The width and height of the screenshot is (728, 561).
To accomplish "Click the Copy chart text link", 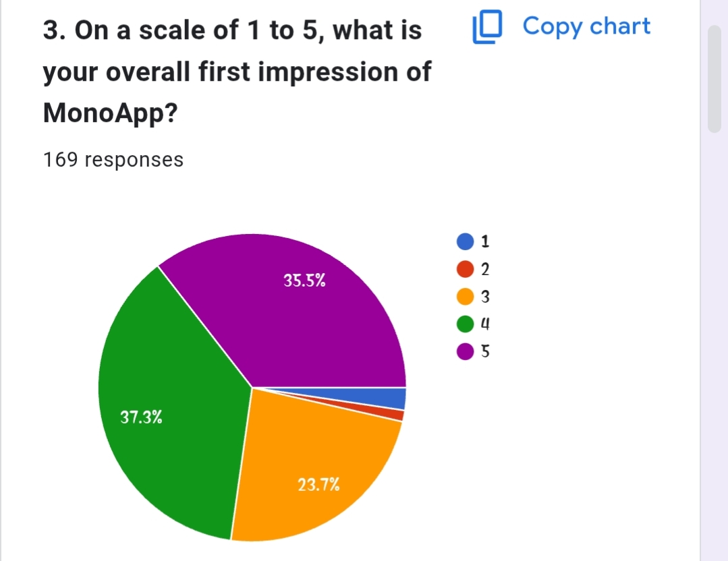I will coord(586,26).
